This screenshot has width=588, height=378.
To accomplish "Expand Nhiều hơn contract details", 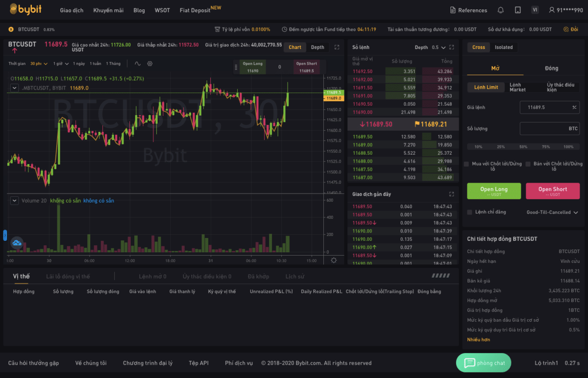I will 478,339.
